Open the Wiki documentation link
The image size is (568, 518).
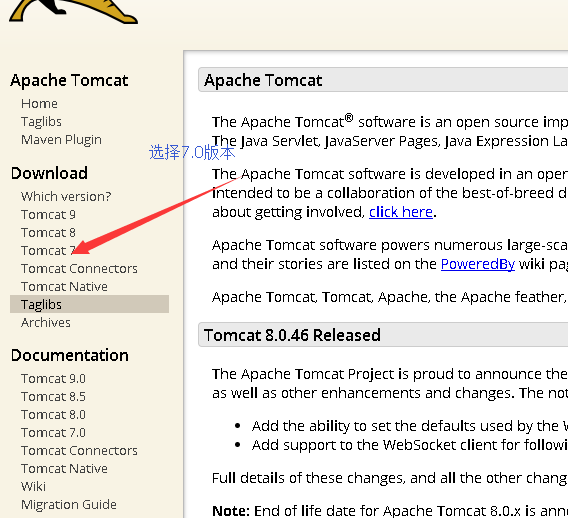tap(33, 487)
